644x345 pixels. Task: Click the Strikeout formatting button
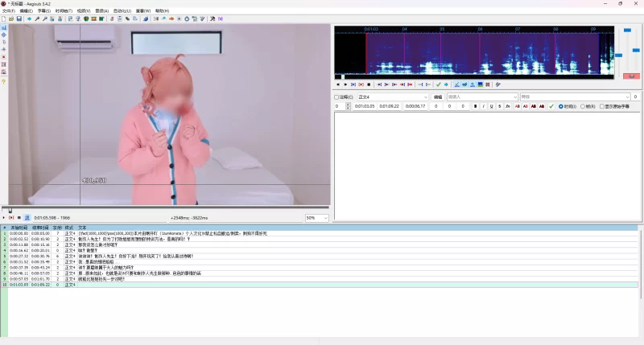click(499, 106)
